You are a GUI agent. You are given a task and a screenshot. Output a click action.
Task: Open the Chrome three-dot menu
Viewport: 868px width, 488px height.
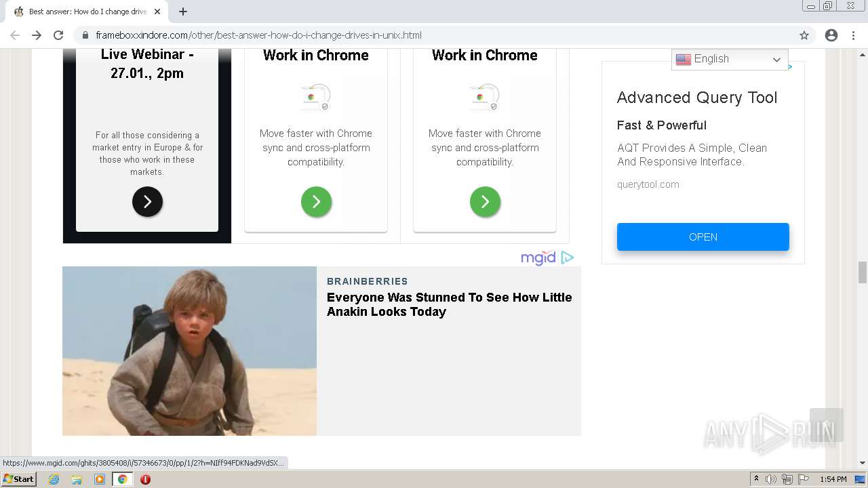[853, 35]
